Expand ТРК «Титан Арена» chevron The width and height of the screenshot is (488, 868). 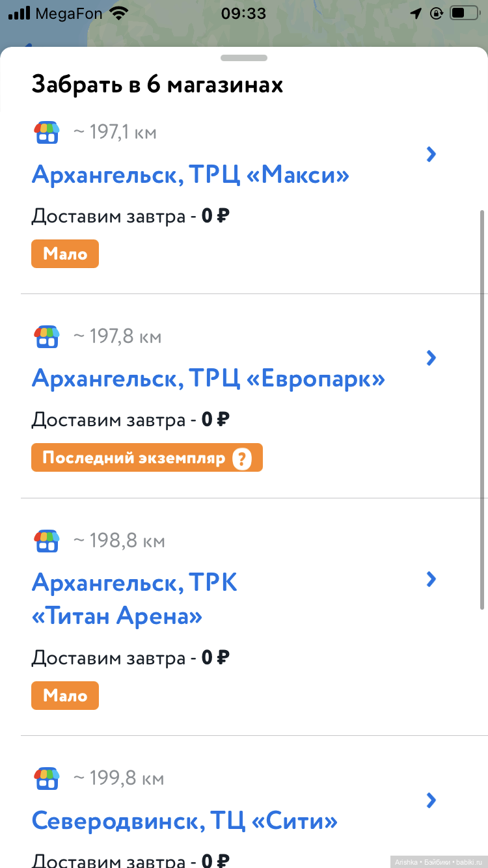pyautogui.click(x=431, y=579)
